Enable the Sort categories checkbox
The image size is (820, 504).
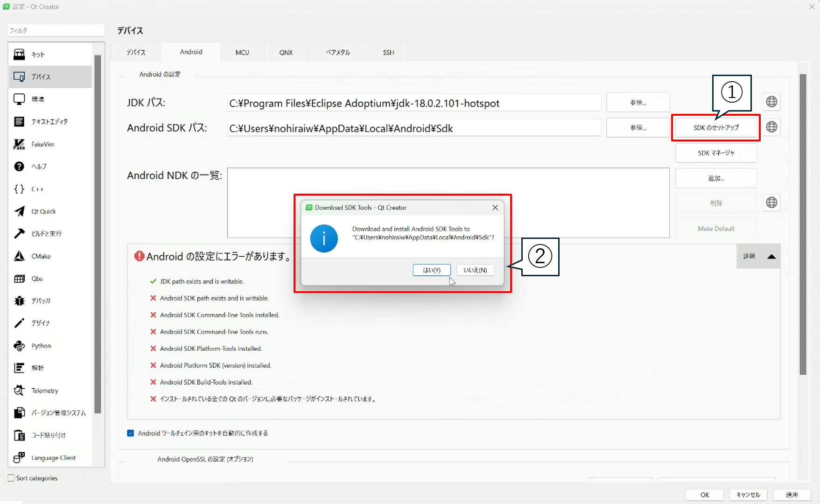11,478
